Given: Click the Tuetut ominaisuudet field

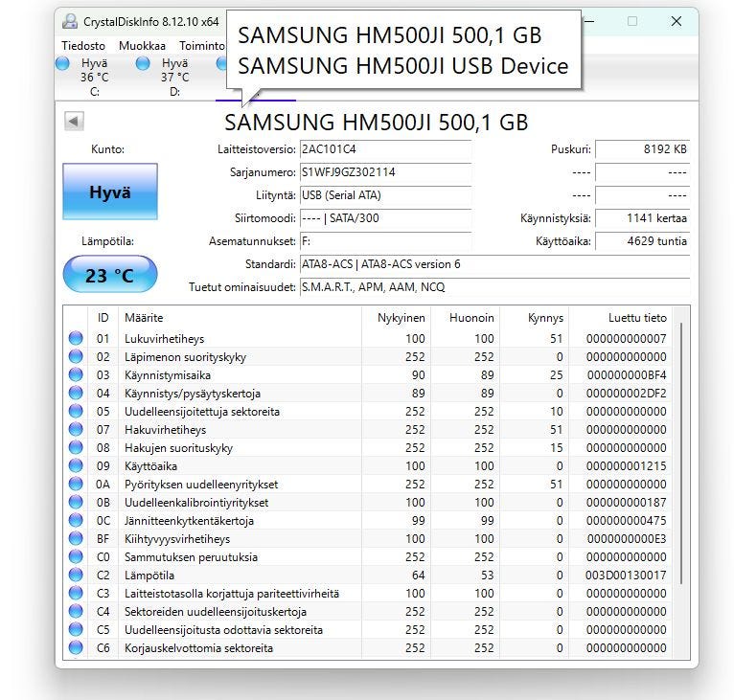Looking at the screenshot, I should pos(494,287).
